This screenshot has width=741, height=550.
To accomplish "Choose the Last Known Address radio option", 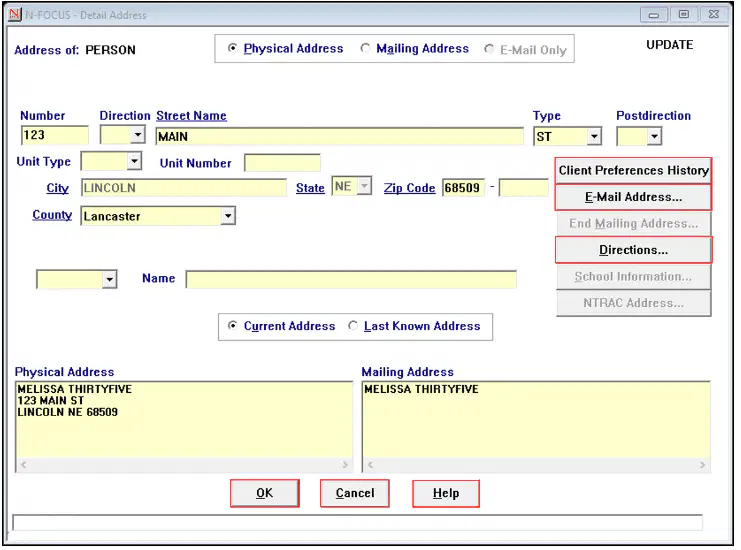I will [x=353, y=326].
